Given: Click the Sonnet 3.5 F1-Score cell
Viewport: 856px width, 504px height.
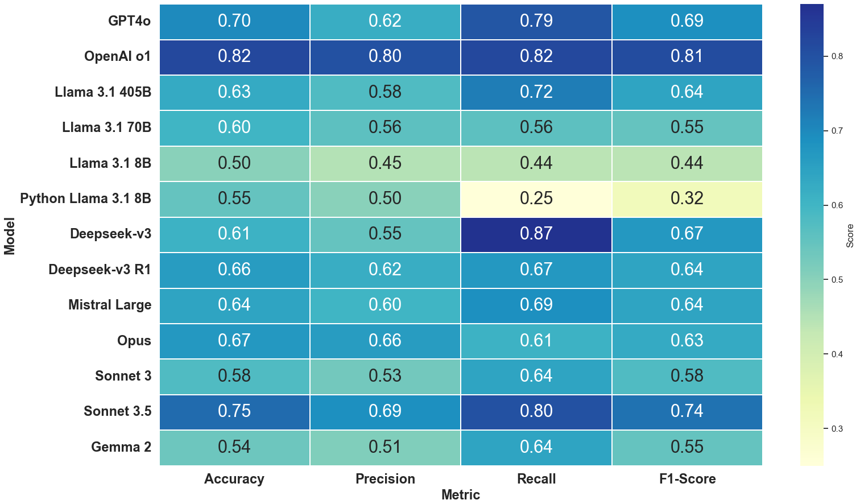Looking at the screenshot, I should [687, 411].
